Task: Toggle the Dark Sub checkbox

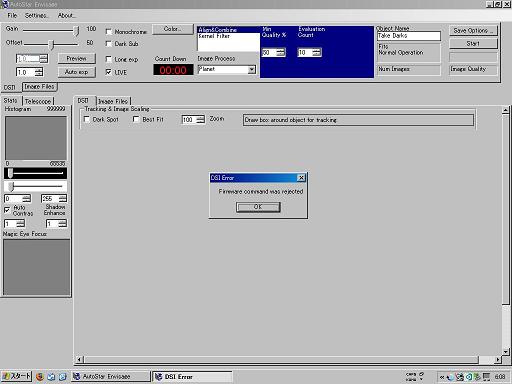Action: [x=109, y=44]
